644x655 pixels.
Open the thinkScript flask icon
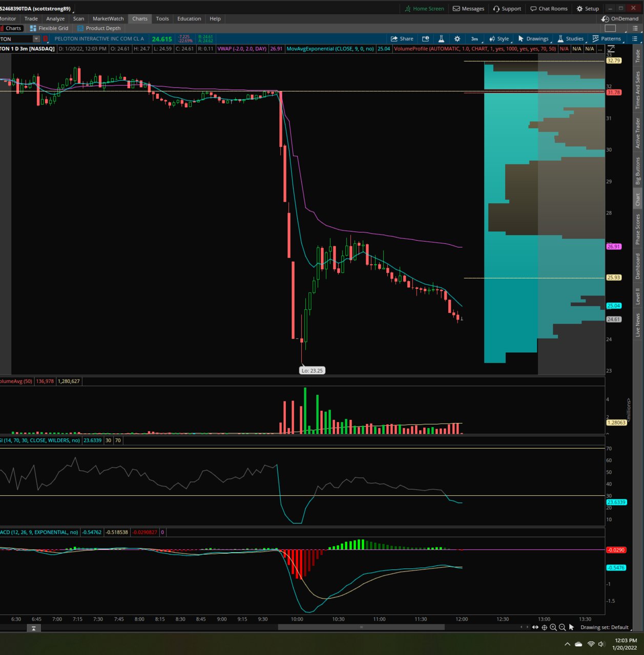441,39
